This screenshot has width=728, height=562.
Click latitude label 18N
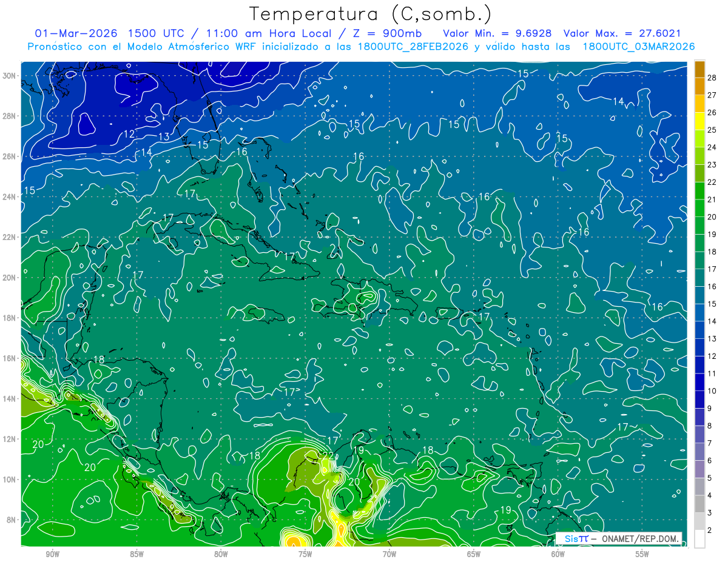pyautogui.click(x=10, y=318)
